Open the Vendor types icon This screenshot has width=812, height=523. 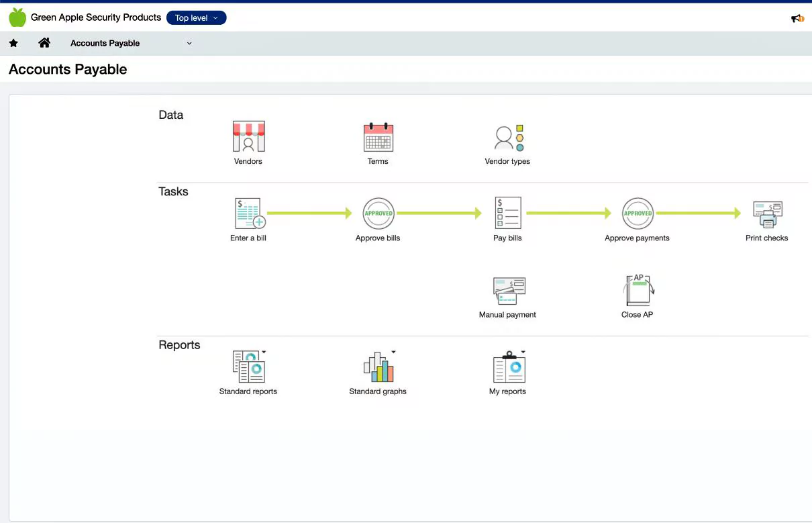tap(508, 138)
